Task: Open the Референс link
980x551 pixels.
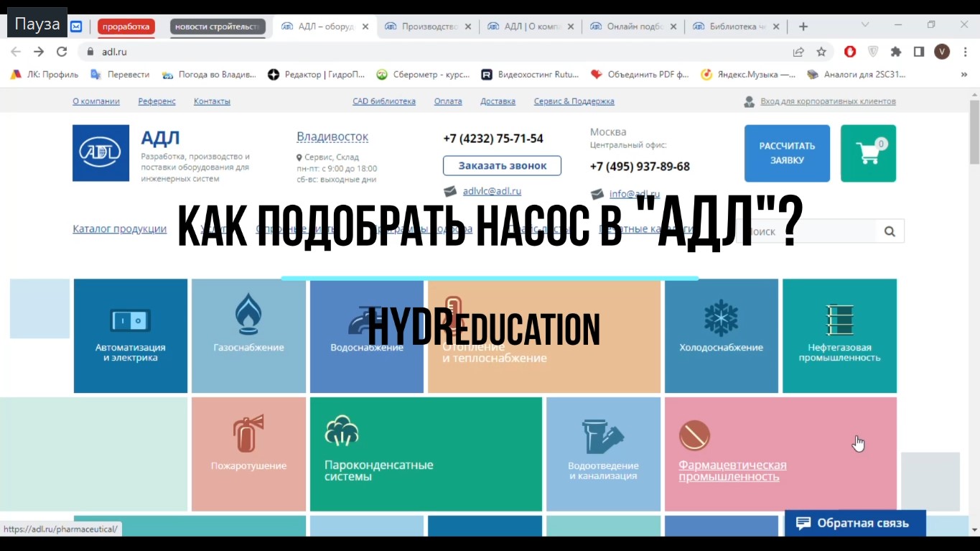Action: tap(157, 101)
